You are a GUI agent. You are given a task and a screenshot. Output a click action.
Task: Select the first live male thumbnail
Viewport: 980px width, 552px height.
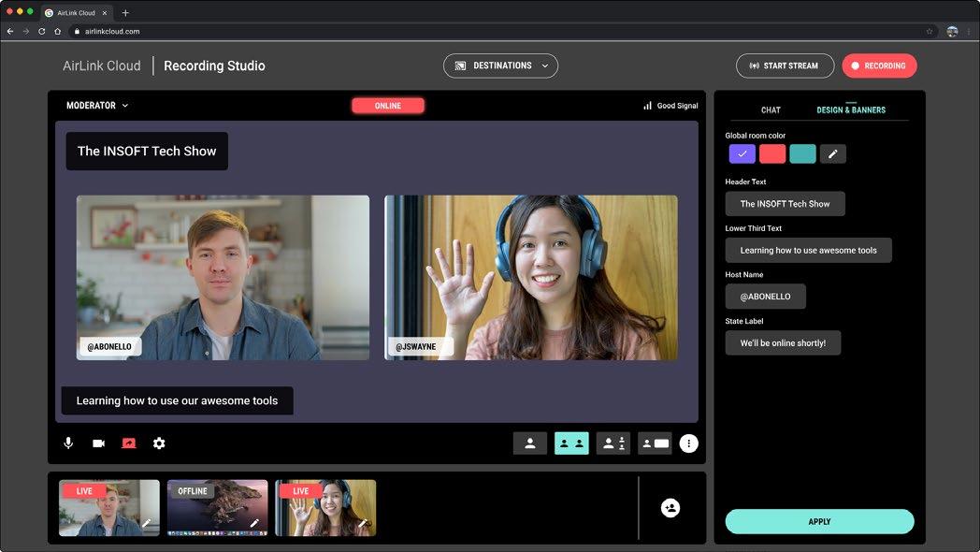[x=109, y=508]
